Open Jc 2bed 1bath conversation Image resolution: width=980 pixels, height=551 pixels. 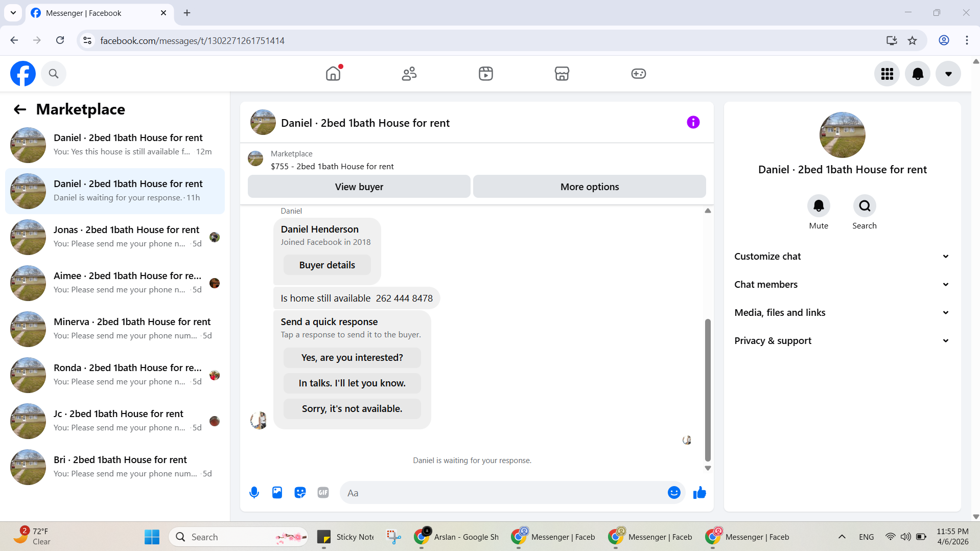pos(115,421)
